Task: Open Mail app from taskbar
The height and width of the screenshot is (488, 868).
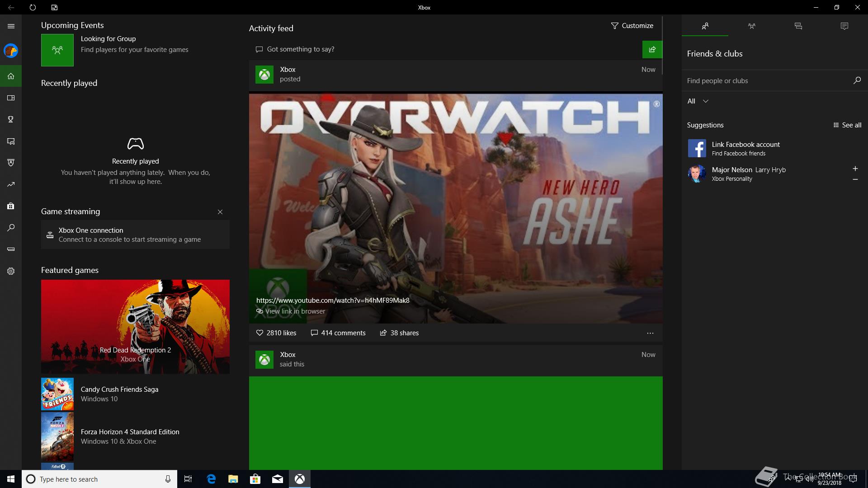Action: pos(277,479)
